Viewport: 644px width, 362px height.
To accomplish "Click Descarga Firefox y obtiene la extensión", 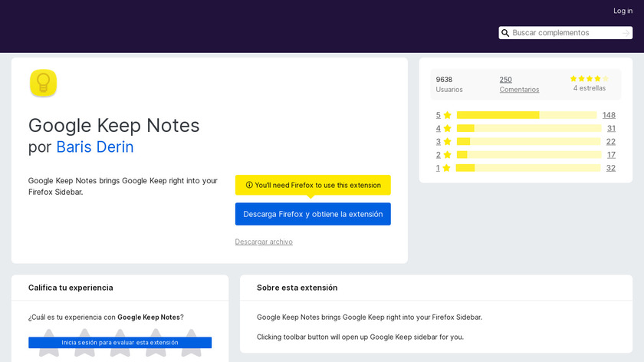I will click(313, 214).
